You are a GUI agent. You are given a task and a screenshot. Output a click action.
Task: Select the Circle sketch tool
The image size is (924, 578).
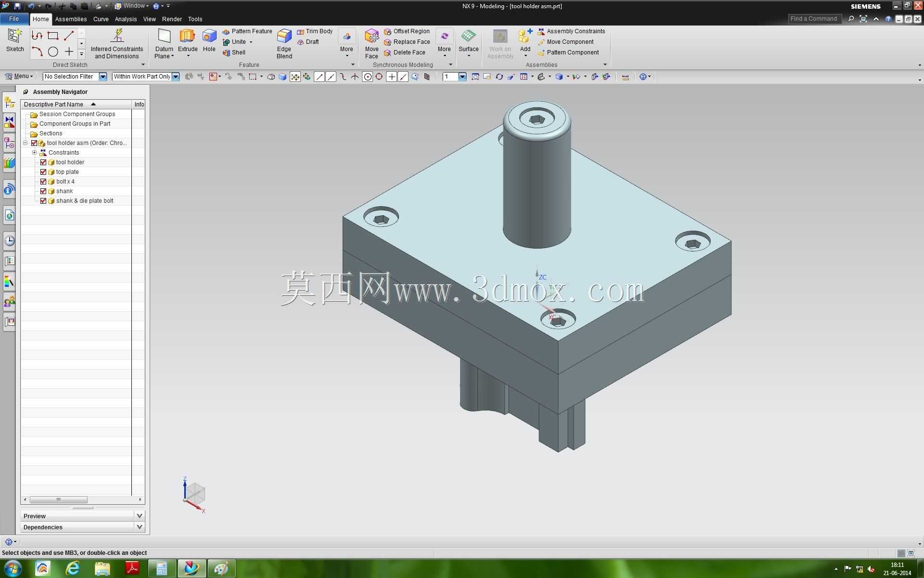[x=53, y=52]
